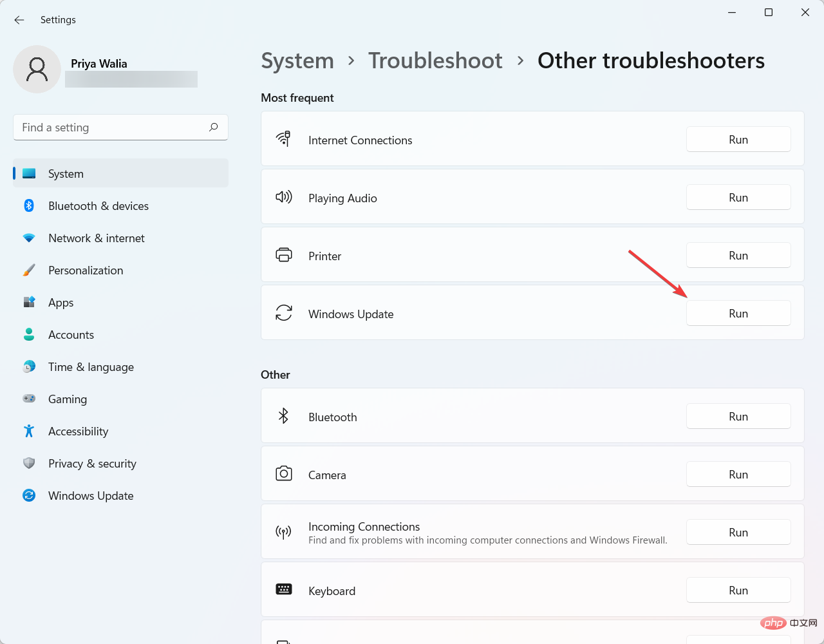Go to Accessibility settings
The width and height of the screenshot is (824, 644).
pyautogui.click(x=121, y=431)
